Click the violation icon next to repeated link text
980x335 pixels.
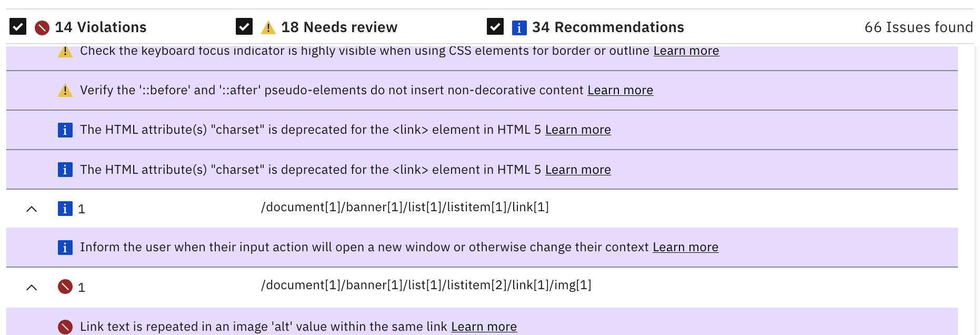tap(65, 327)
